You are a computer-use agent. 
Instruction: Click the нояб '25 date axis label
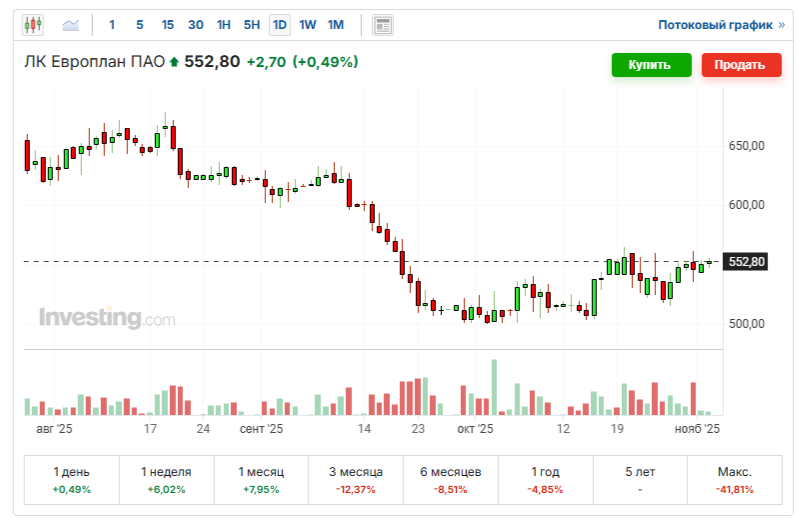coord(697,429)
